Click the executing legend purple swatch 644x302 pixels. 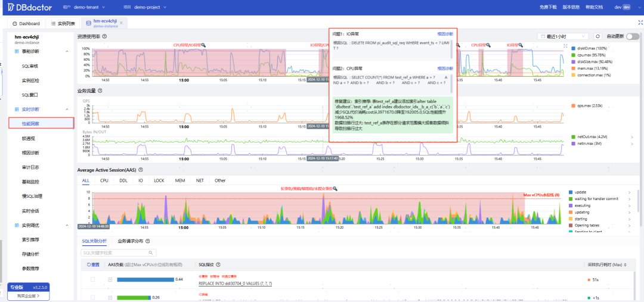(571, 205)
